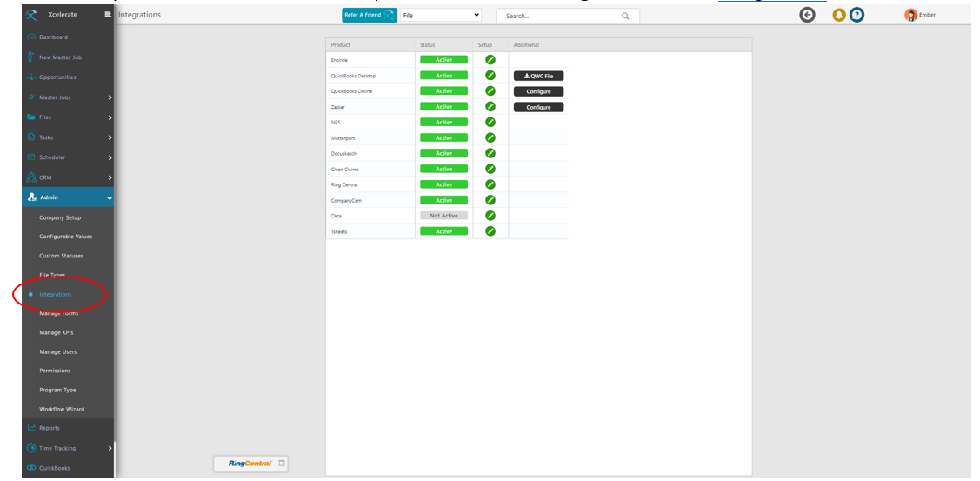Screen dimensions: 980x481
Task: Expand the Files submenu arrow
Action: [x=110, y=117]
